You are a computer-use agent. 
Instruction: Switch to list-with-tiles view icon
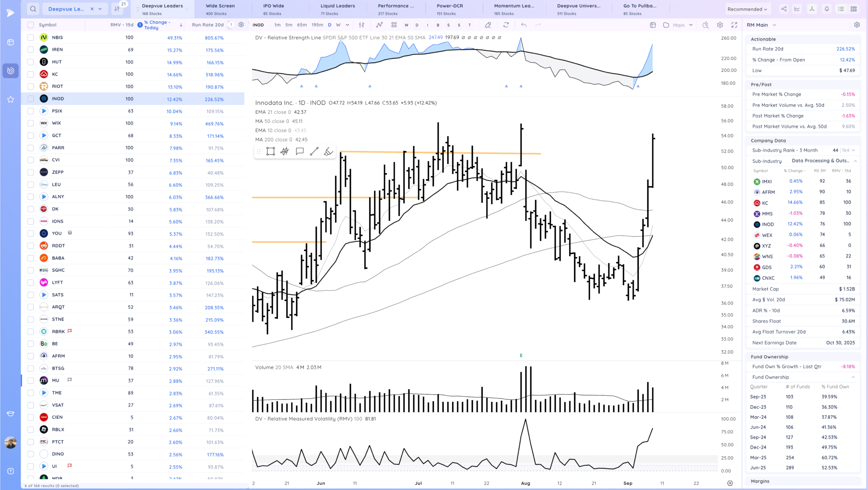pos(854,9)
